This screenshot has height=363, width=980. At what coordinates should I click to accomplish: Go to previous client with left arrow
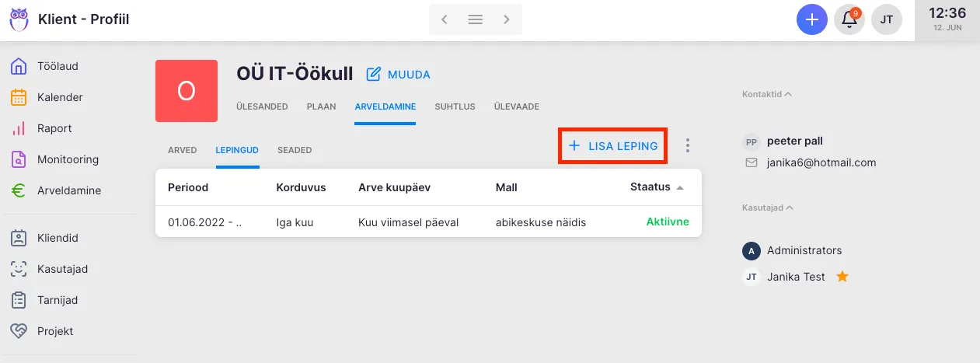coord(445,20)
